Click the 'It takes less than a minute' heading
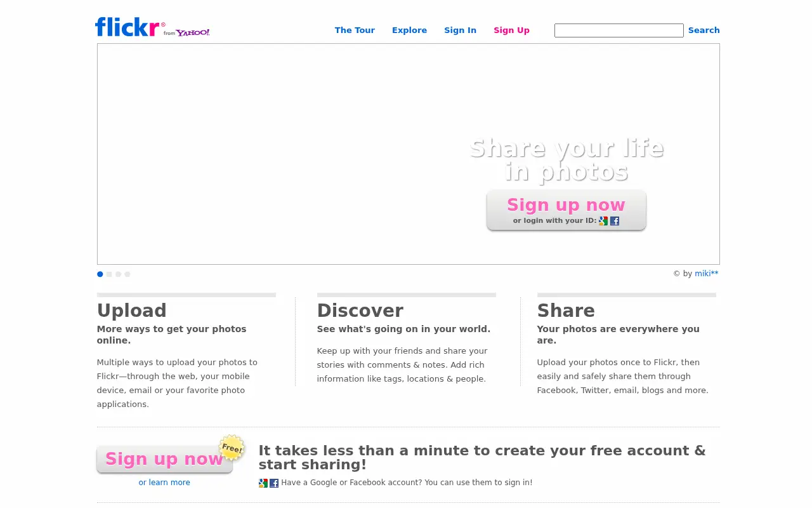812x508 pixels. 482,457
